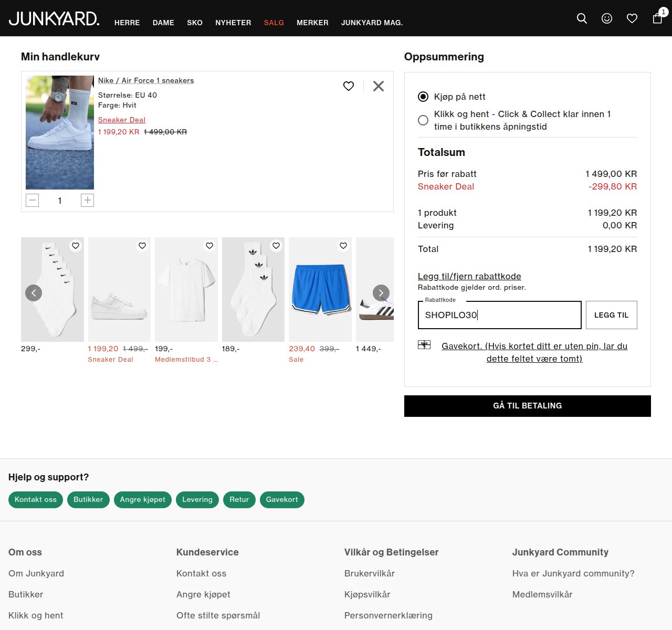The width and height of the screenshot is (672, 630).
Task: Open Butikker footer link
Action: click(26, 594)
